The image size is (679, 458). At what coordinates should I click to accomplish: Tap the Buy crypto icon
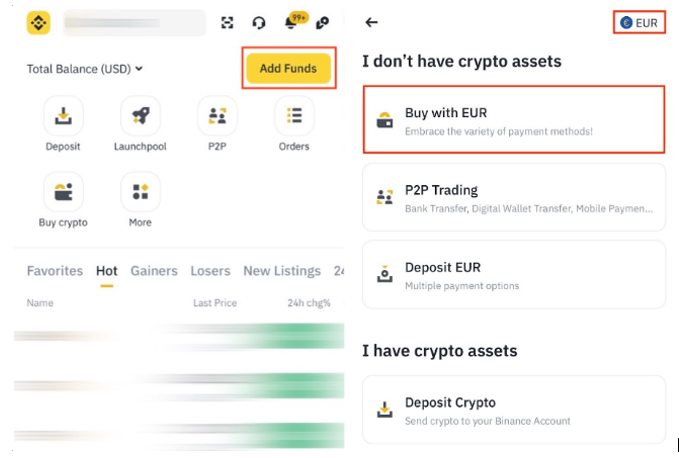pyautogui.click(x=63, y=192)
